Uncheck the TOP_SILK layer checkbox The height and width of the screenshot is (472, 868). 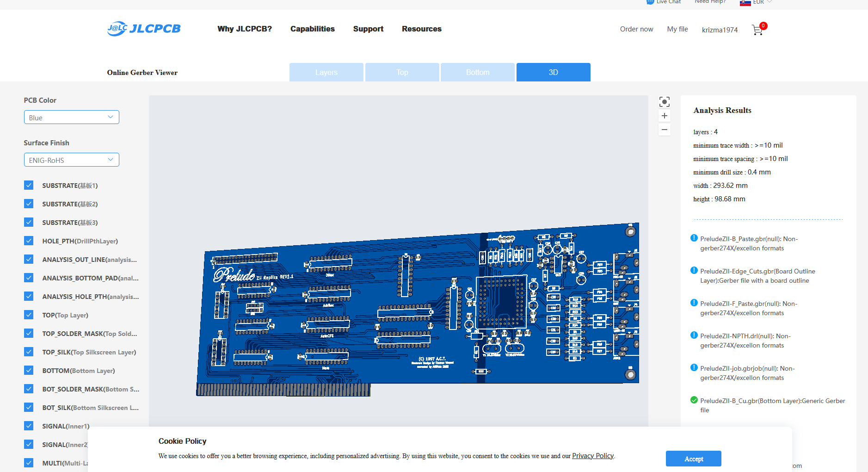(x=29, y=352)
